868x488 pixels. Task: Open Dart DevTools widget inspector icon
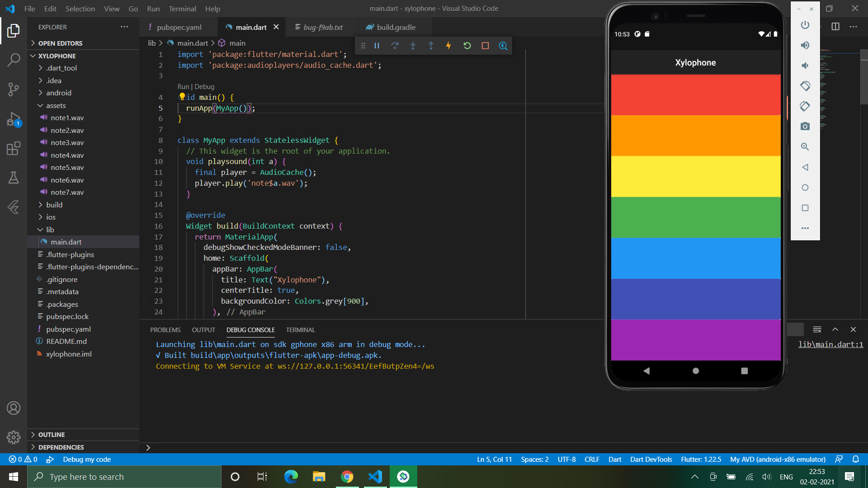[503, 46]
